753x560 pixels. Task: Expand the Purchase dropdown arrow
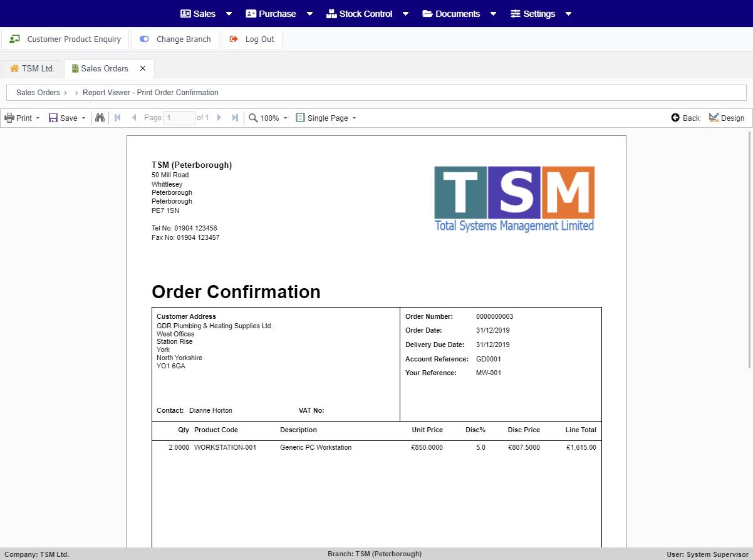(x=309, y=14)
